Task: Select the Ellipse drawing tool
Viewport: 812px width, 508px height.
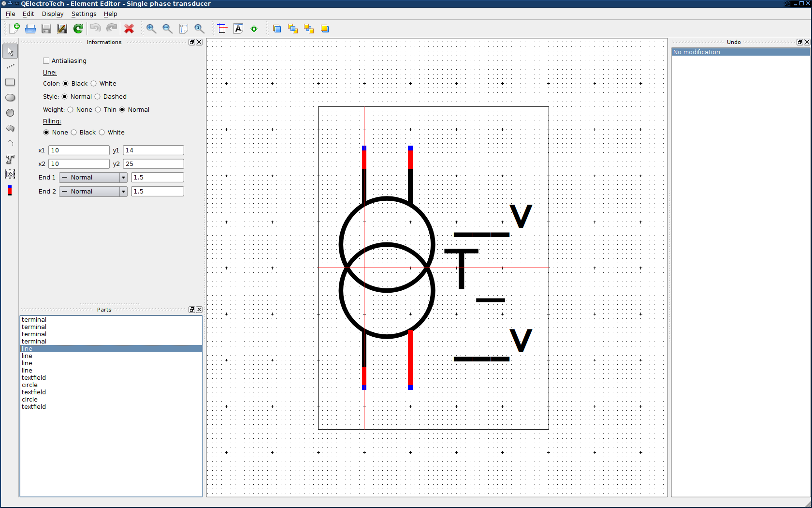Action: [x=10, y=97]
